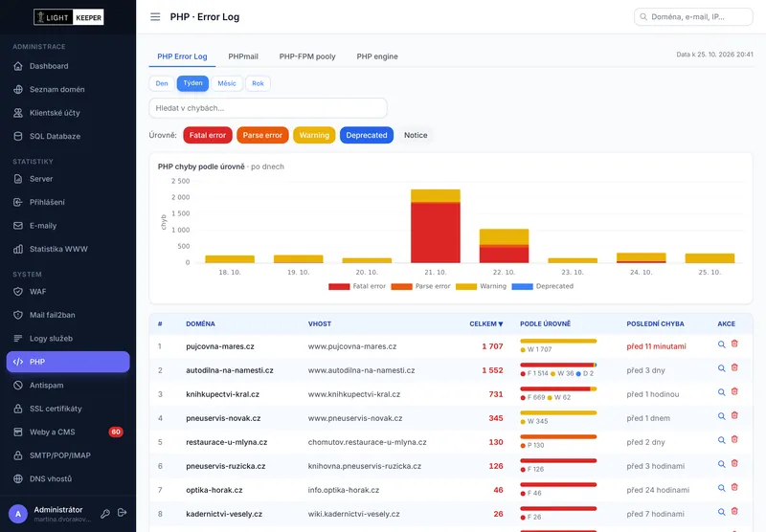The image size is (766, 532).
Task: Click the key icon near Administrátor
Action: (105, 514)
